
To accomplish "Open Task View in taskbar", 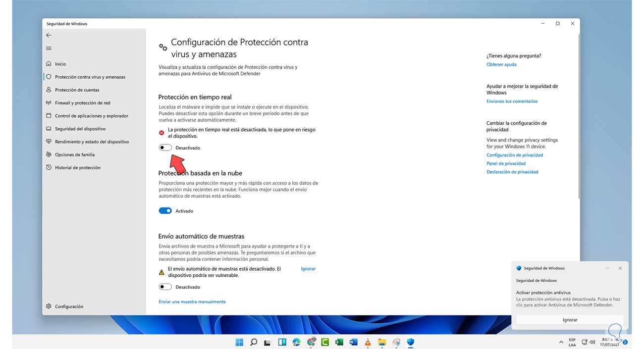I will pos(268,342).
